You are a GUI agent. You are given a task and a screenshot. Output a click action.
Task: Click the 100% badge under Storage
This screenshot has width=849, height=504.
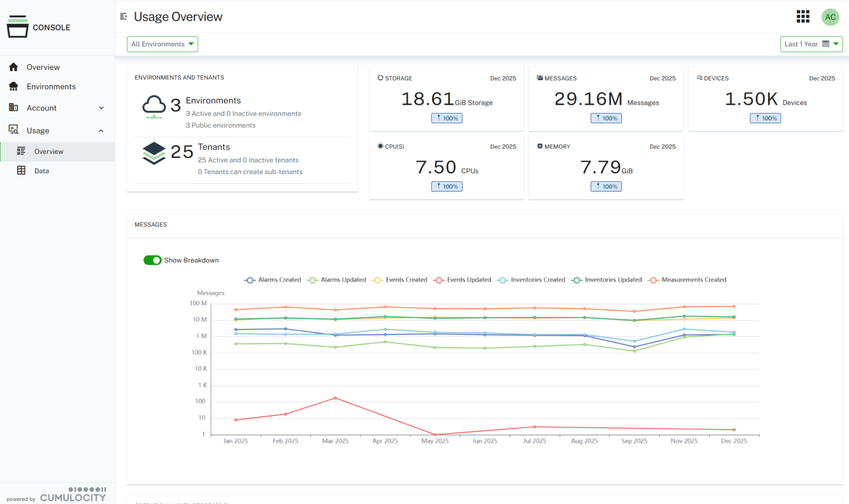click(447, 118)
